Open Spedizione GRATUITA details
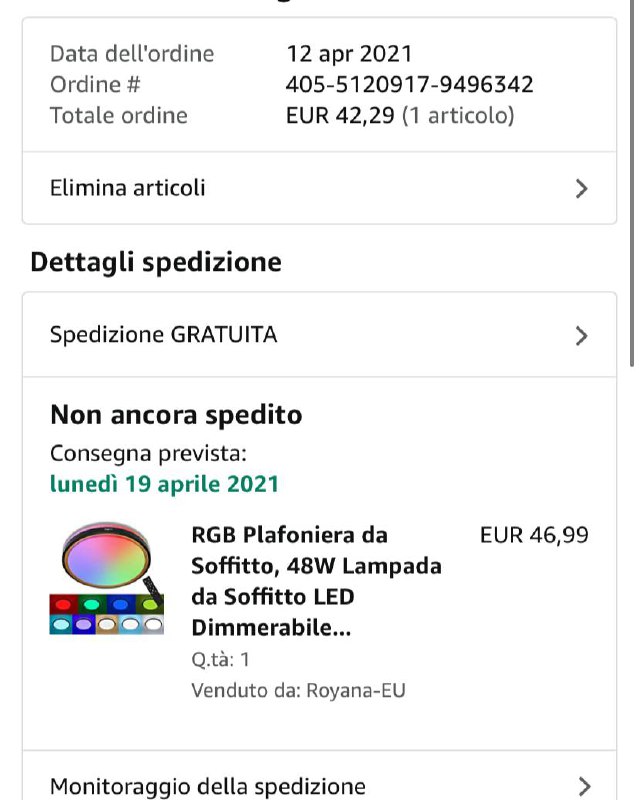This screenshot has height=800, width=639. point(164,335)
